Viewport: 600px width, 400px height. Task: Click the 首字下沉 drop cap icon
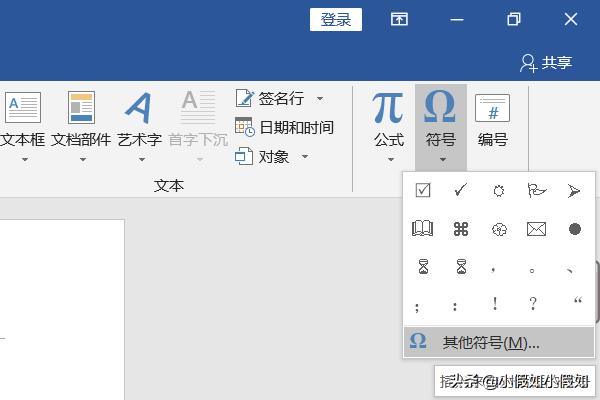click(x=198, y=108)
